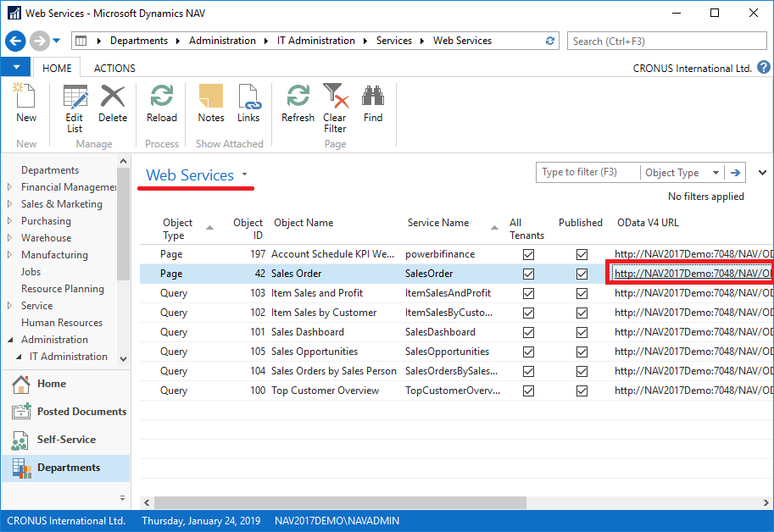The width and height of the screenshot is (774, 532).
Task: Toggle Published for TopCustomerOverview row
Action: coord(582,391)
